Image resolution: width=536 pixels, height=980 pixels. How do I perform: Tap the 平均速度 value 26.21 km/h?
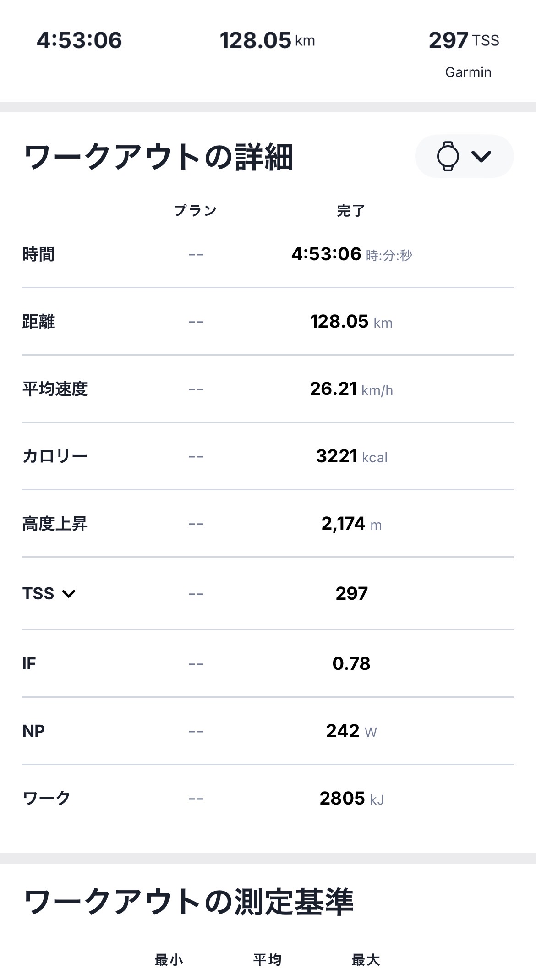pyautogui.click(x=351, y=389)
